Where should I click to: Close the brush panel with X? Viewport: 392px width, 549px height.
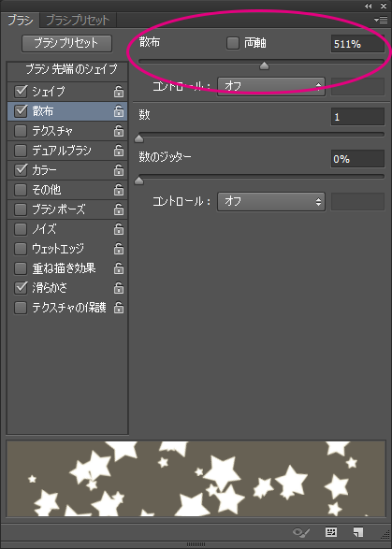(x=384, y=6)
